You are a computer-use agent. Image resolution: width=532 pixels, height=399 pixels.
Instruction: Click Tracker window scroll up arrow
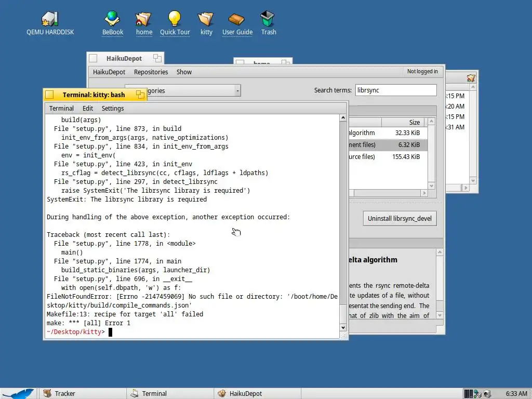(x=473, y=87)
